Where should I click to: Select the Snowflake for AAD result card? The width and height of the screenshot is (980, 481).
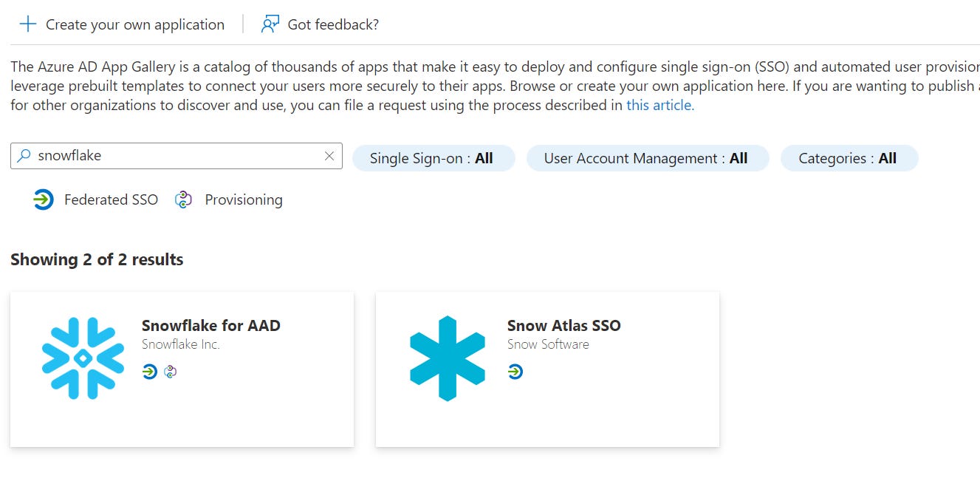coord(182,368)
